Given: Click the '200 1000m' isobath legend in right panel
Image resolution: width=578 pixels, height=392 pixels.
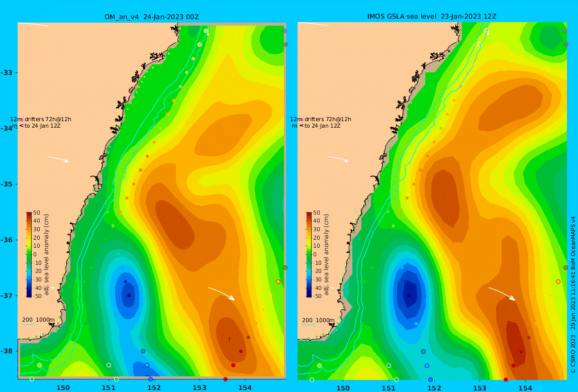Looking at the screenshot, I should click(x=319, y=320).
